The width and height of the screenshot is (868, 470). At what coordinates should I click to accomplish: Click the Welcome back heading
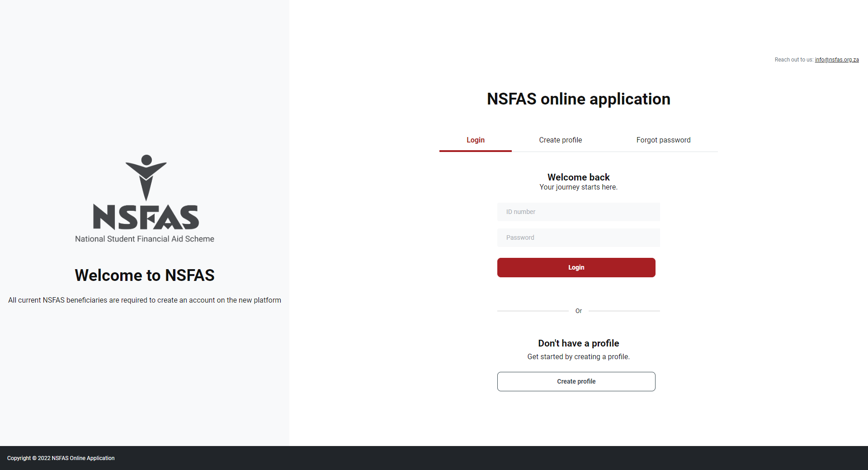[578, 177]
